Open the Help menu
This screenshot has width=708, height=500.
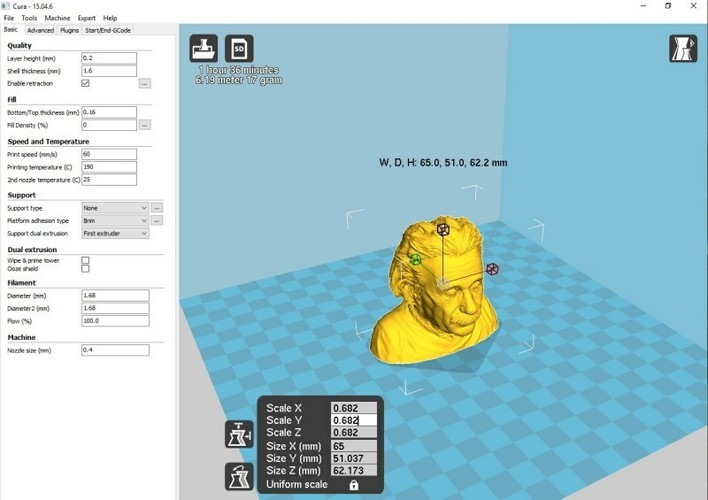tap(110, 18)
